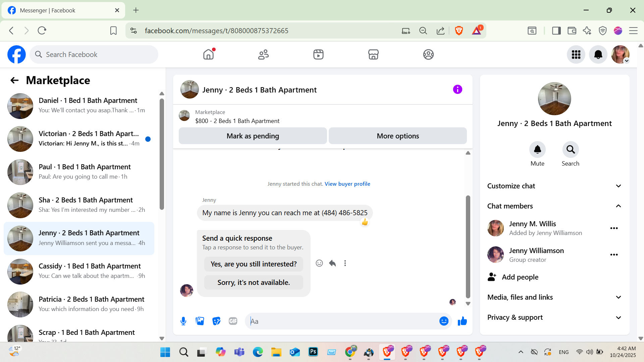Open the Facebook Home feed icon

(208, 54)
